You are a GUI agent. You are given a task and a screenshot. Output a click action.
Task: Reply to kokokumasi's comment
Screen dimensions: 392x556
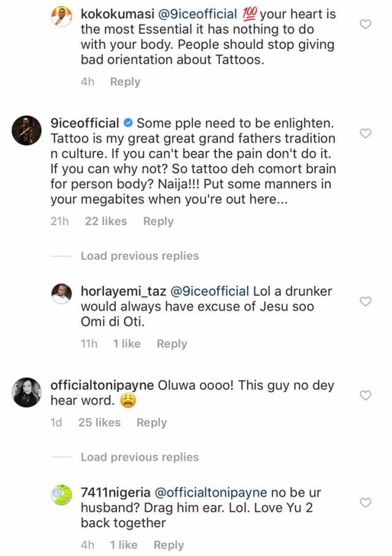coord(125,82)
